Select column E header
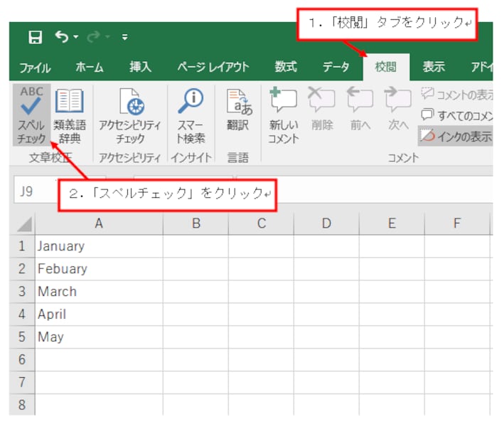 click(x=392, y=223)
